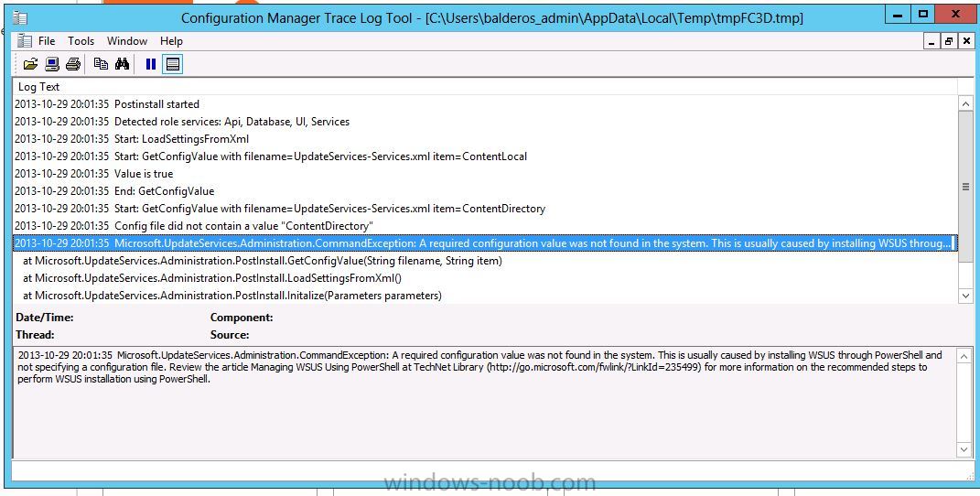Open a log file with toolbar Open icon

pos(30,64)
